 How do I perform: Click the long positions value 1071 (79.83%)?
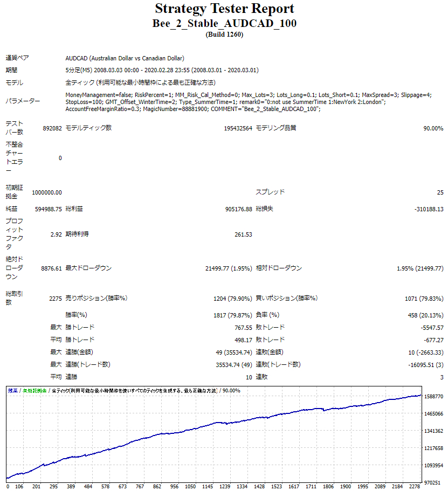(424, 299)
